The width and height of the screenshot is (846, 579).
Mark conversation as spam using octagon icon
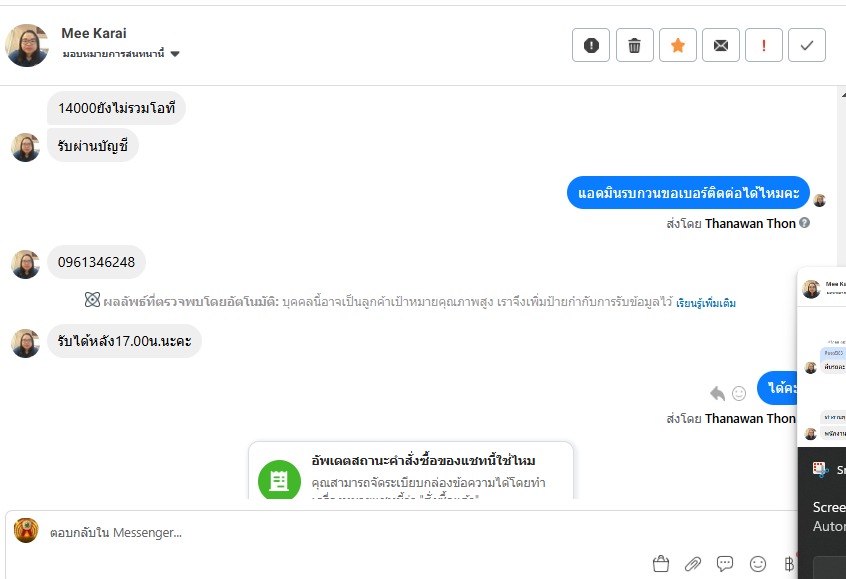[x=591, y=45]
